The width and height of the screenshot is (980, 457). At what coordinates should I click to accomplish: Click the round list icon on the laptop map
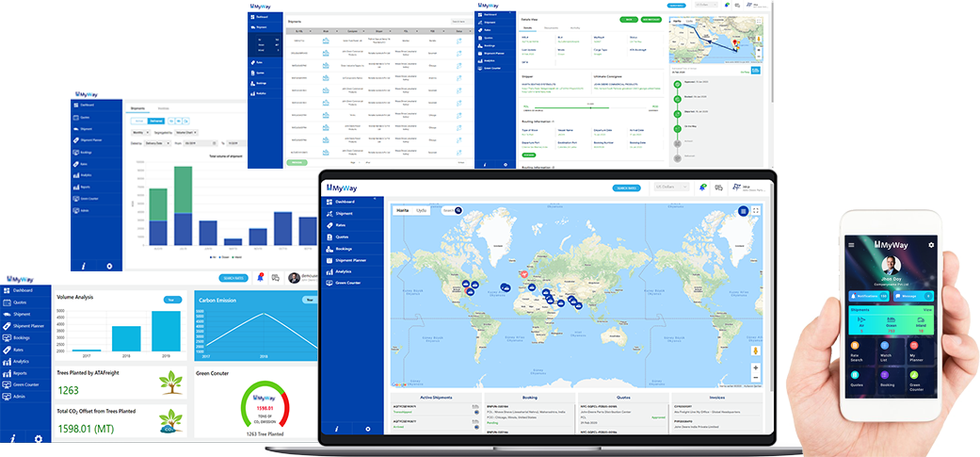(743, 210)
